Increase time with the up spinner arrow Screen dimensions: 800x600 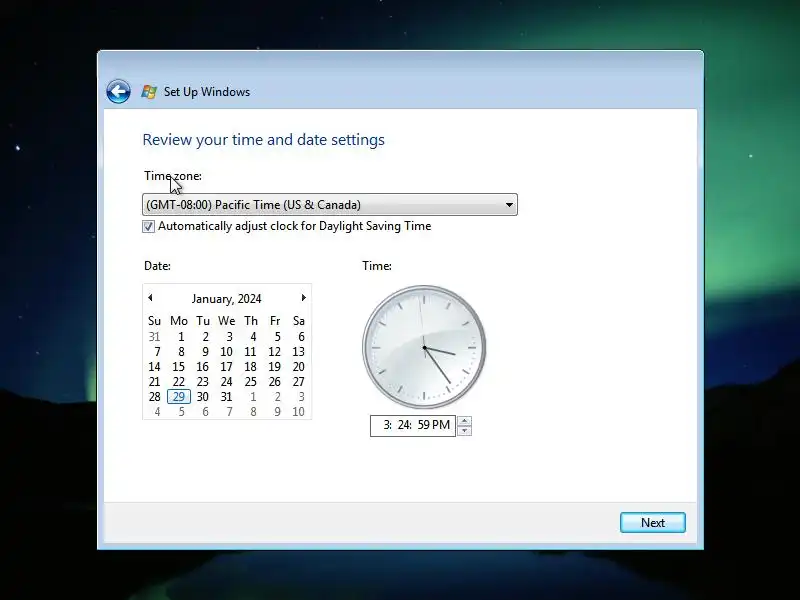pyautogui.click(x=464, y=421)
